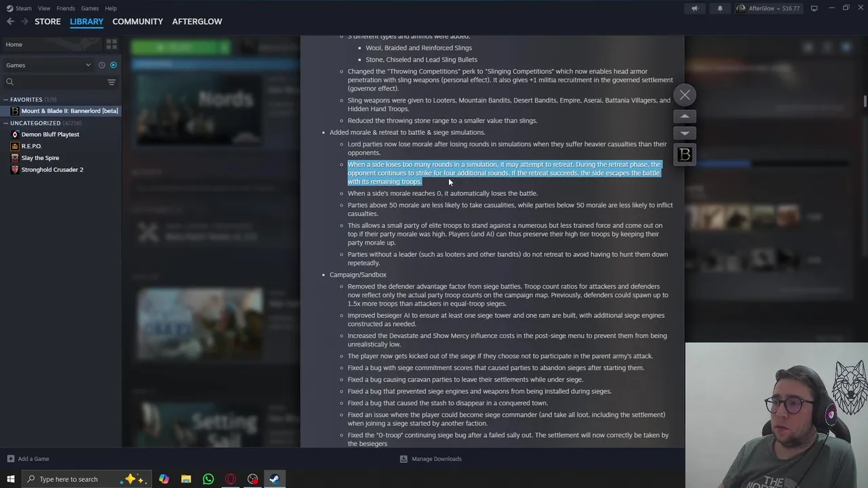Click the up arrow beside patch notes
Image resolution: width=868 pixels, height=488 pixels.
coord(685,116)
